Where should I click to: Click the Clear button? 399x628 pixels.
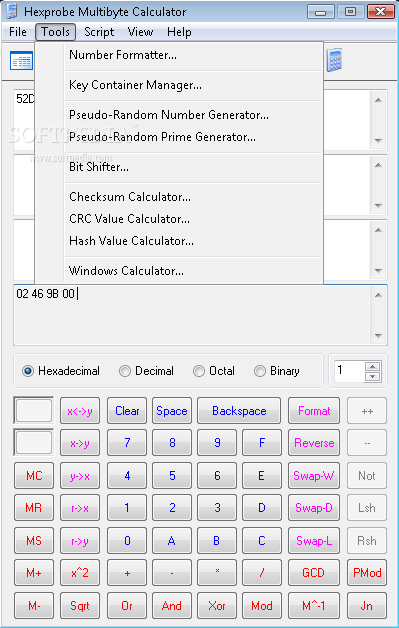coord(127,411)
